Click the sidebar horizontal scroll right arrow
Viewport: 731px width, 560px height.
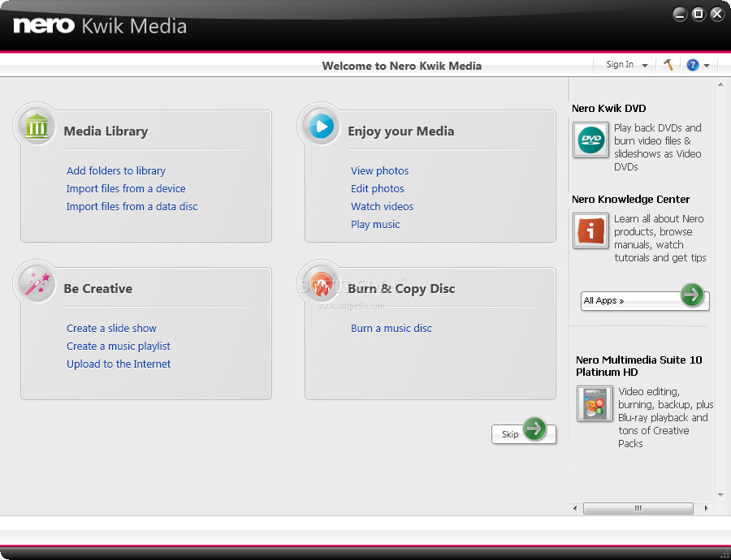pyautogui.click(x=707, y=508)
